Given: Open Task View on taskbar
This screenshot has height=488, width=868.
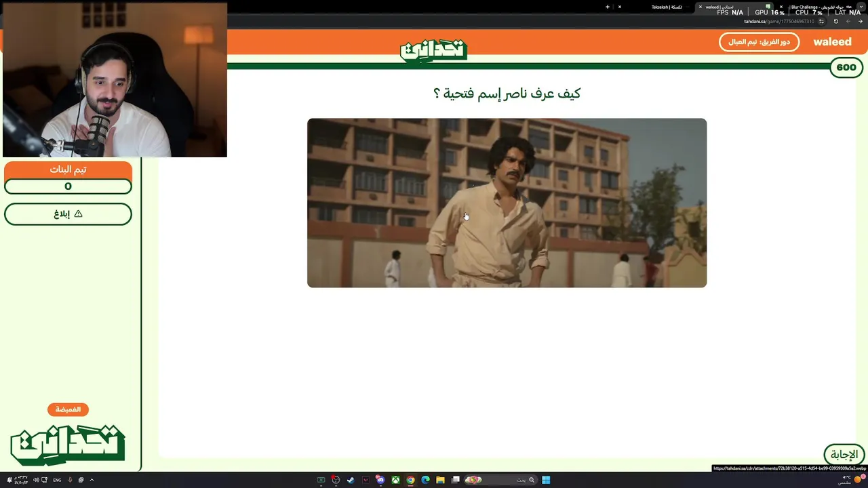Looking at the screenshot, I should pos(456,480).
